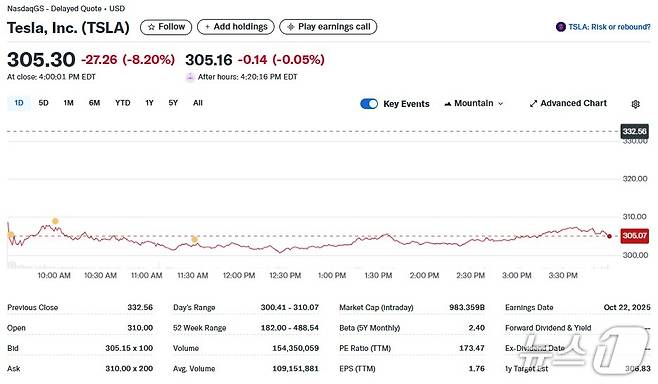
Task: Select the YTD range tab
Action: pyautogui.click(x=123, y=103)
